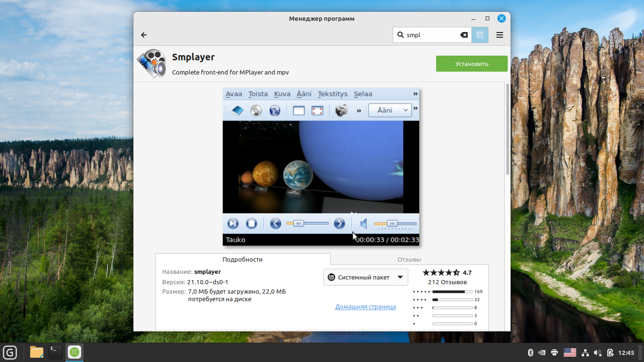Open the printer tray icon
The image size is (644, 362).
pyautogui.click(x=554, y=352)
